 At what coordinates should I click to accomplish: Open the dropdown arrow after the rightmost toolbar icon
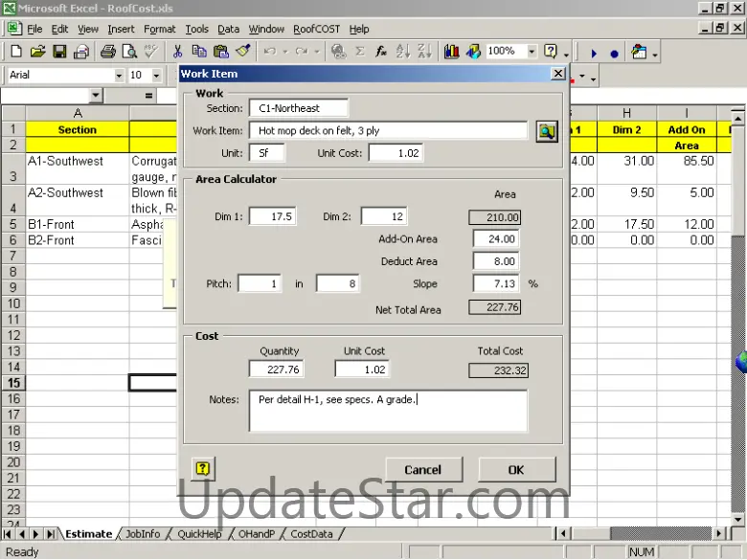(655, 55)
